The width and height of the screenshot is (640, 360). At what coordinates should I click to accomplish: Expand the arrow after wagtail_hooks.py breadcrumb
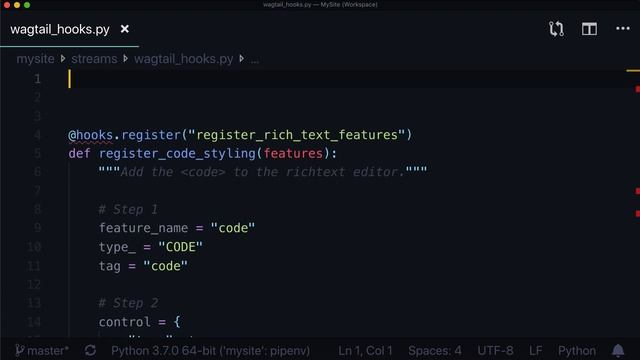[x=242, y=59]
